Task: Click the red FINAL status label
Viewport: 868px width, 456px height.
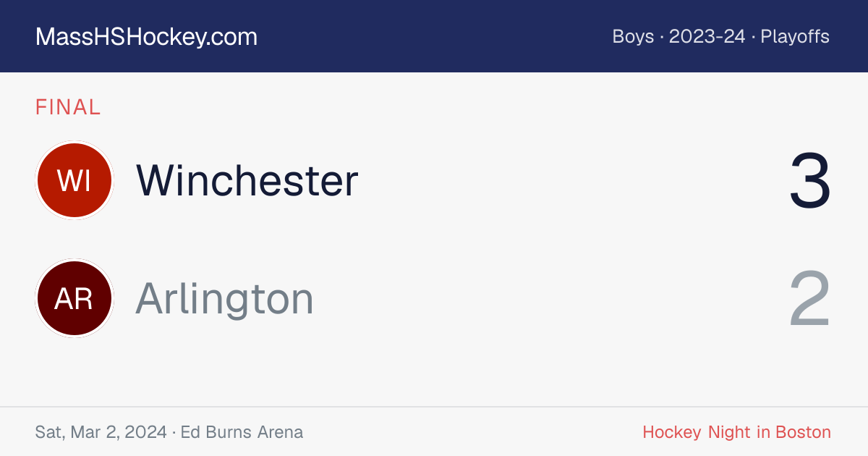Action: [x=68, y=107]
